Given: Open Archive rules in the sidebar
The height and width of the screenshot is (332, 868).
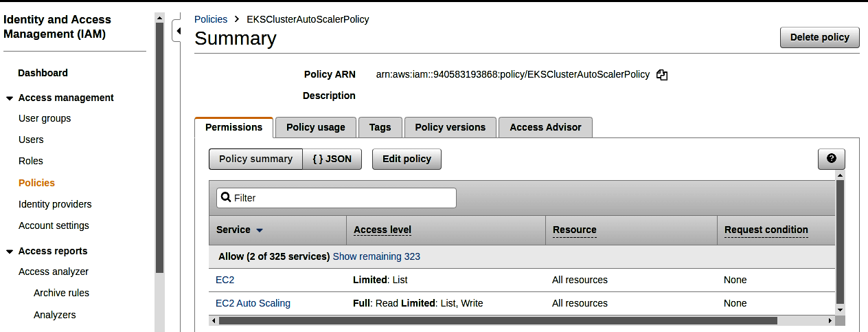Looking at the screenshot, I should [61, 293].
